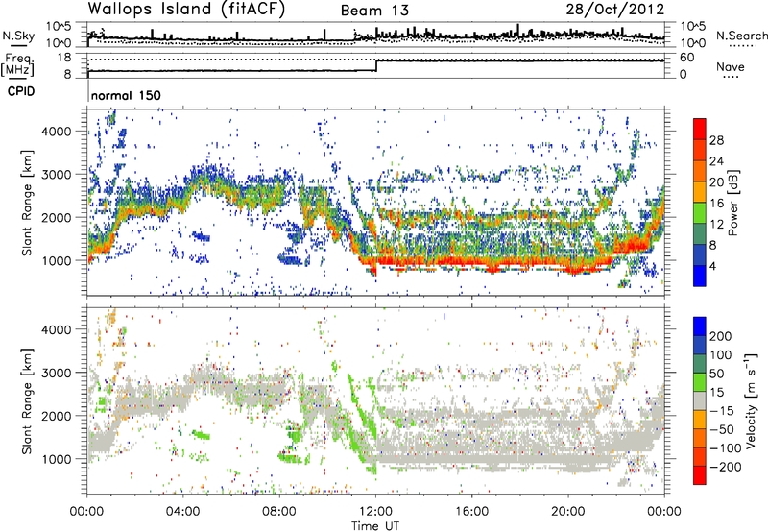Viewport: 768px width, 532px height.
Task: Click the velocity panel 'Slant Range [km]' label
Action: tap(27, 400)
